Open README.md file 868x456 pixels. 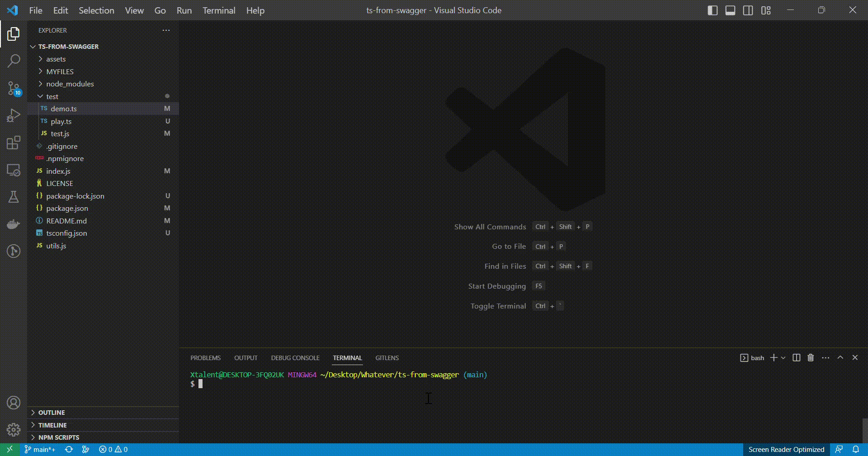point(104,221)
